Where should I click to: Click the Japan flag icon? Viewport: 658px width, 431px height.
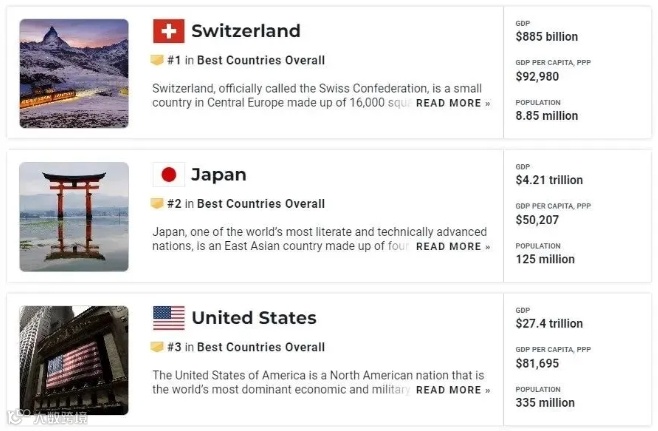coord(169,175)
